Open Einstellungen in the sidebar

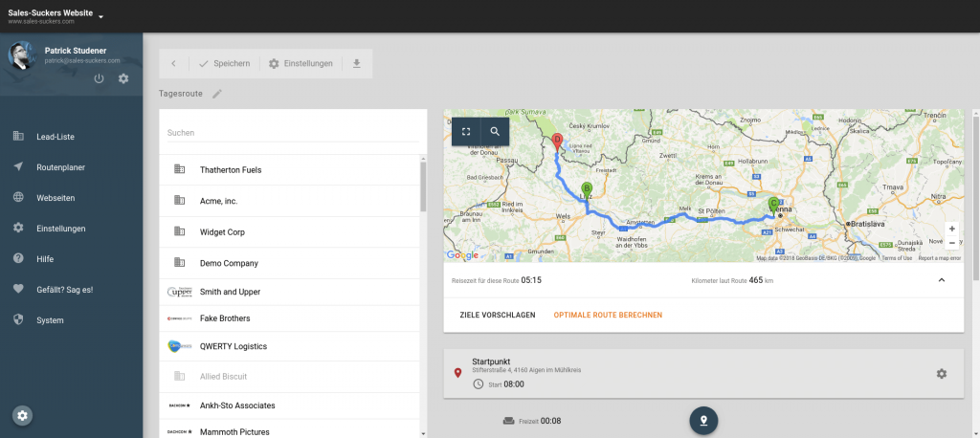(x=61, y=229)
